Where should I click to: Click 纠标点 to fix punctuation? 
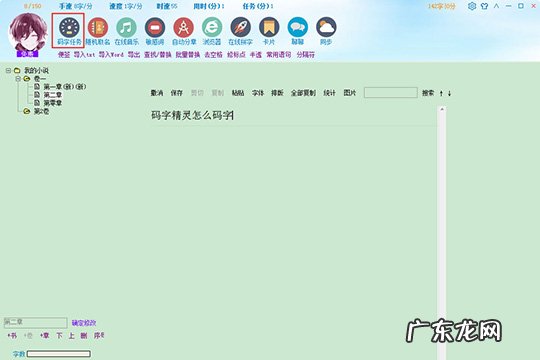236,55
